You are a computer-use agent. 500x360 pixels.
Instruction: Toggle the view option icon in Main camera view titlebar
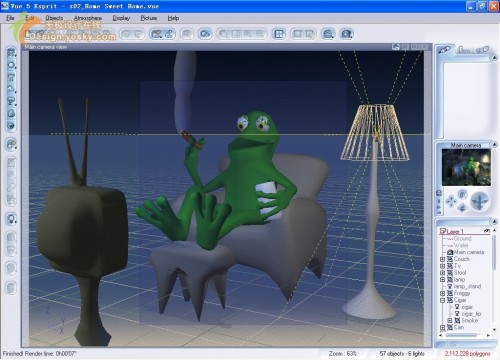coord(396,47)
